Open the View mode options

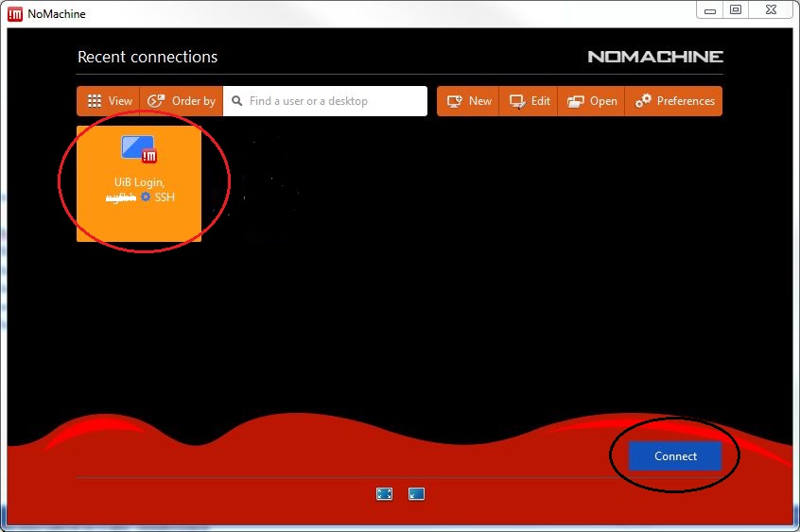[x=109, y=101]
